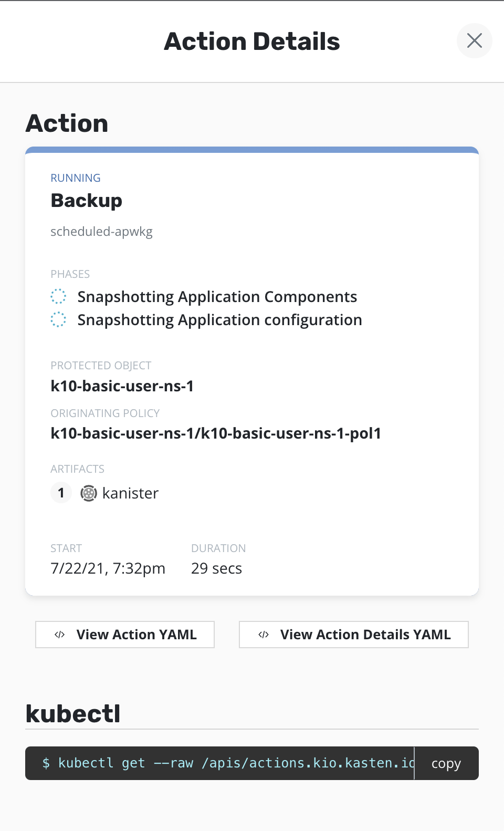Click the kanister artifact icon
The height and width of the screenshot is (831, 504).
pyautogui.click(x=88, y=493)
